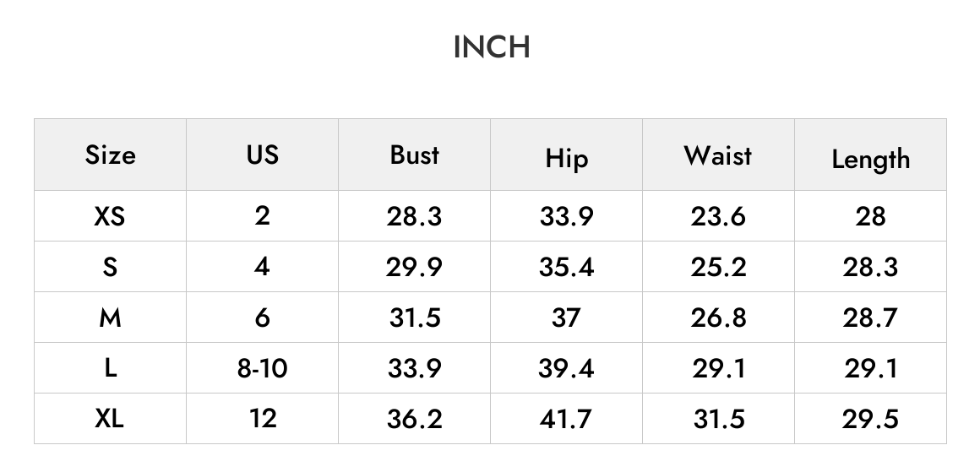Select the XL hip value 41.7
Image resolution: width=980 pixels, height=456 pixels.
pos(566,419)
